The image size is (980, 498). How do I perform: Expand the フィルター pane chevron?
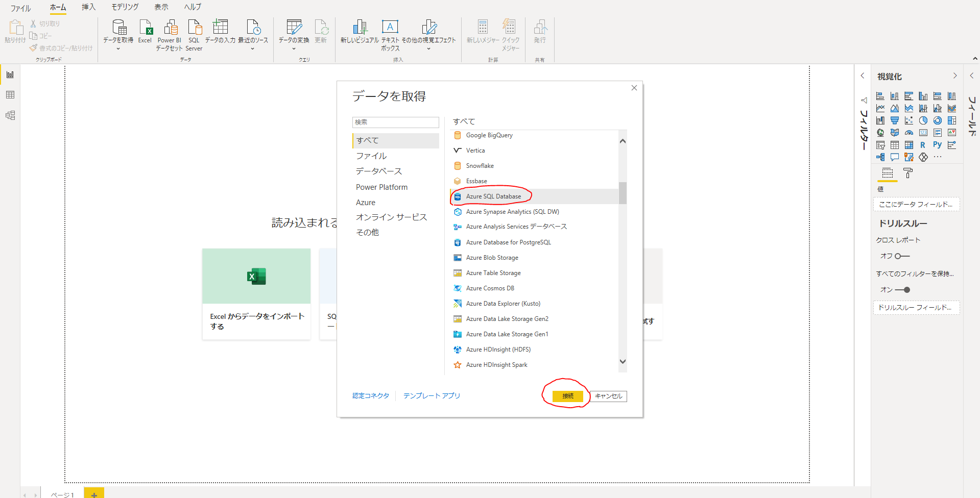[x=863, y=76]
